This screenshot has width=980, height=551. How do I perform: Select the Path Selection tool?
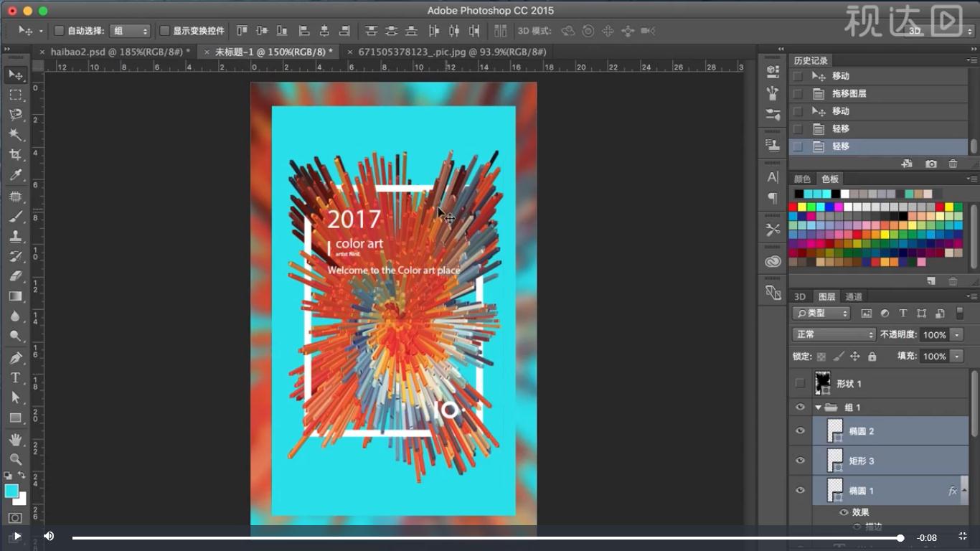[x=15, y=397]
